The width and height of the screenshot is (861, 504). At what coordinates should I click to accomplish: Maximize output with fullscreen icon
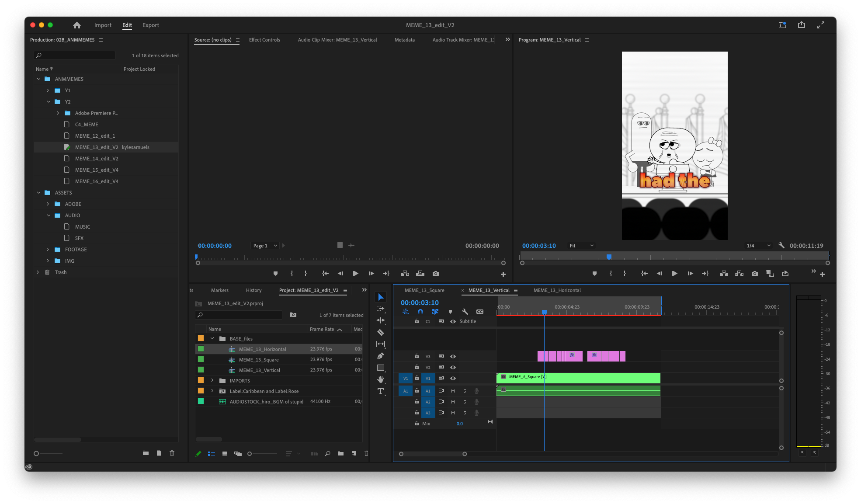click(821, 25)
